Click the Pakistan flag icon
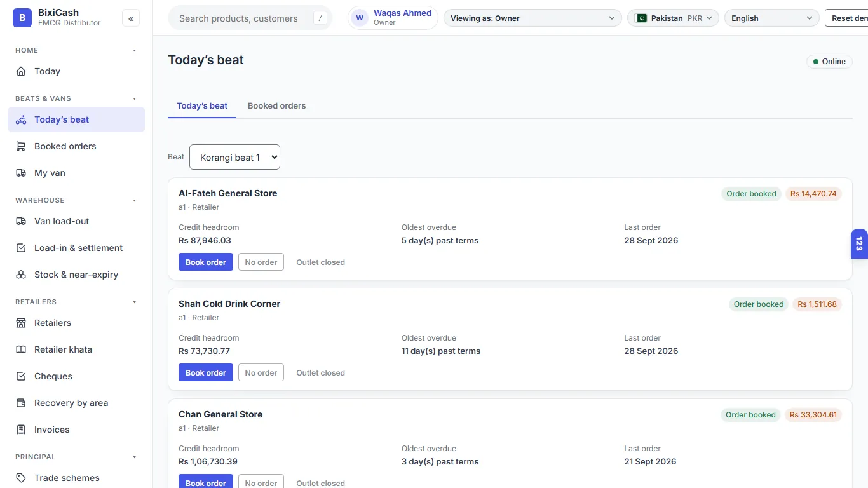The image size is (868, 488). click(x=641, y=18)
